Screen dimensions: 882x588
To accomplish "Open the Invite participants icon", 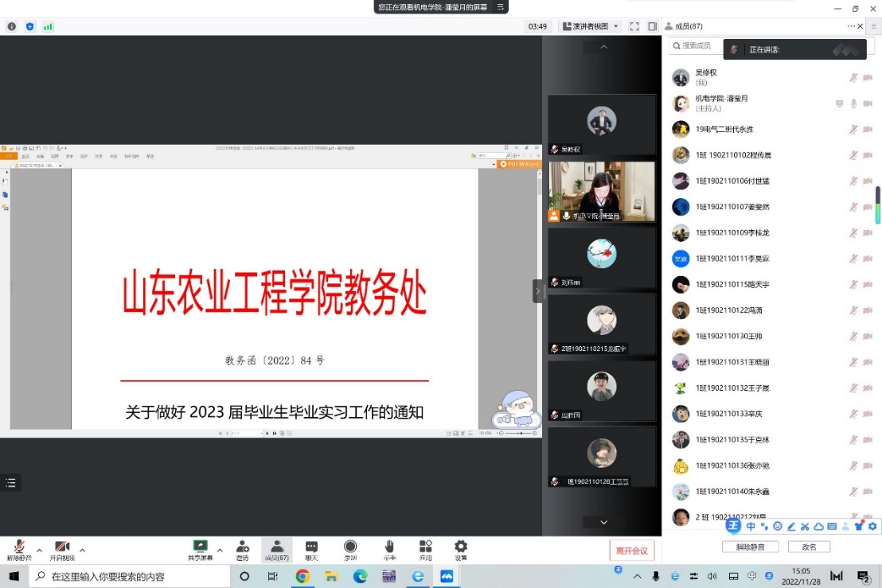I will [x=242, y=549].
